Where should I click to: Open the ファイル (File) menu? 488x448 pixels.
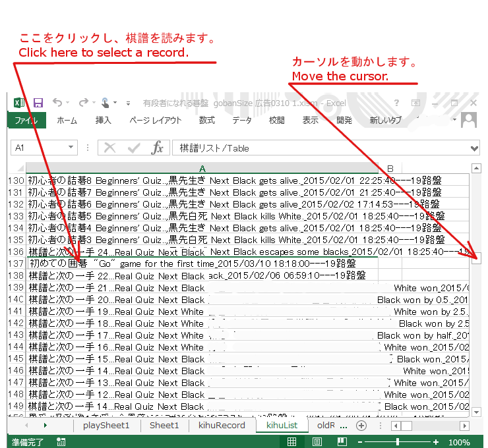26,121
